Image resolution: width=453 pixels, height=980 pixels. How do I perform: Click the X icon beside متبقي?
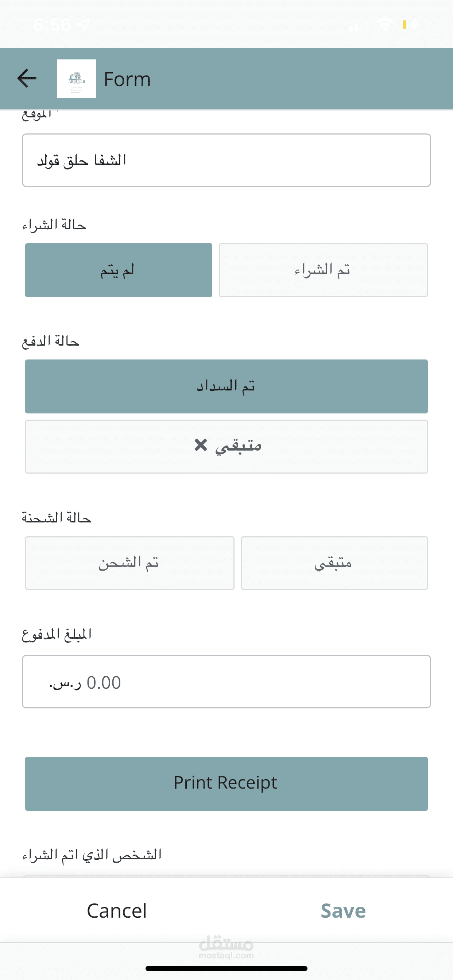[x=201, y=445]
